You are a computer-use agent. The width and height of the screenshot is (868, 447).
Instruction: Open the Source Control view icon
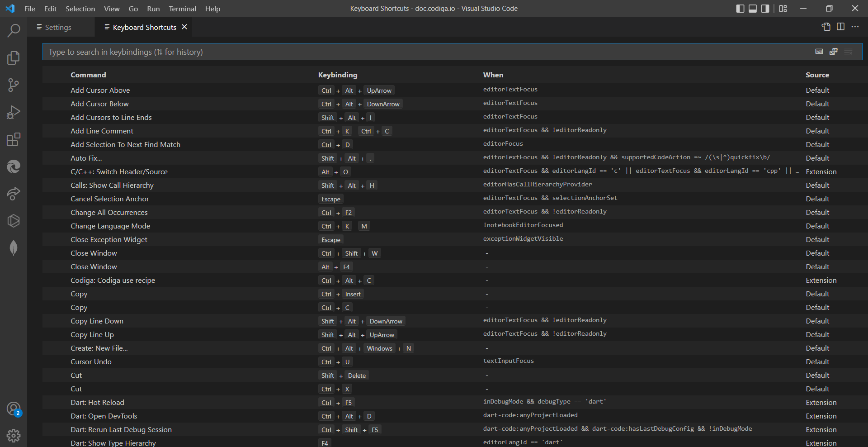(14, 85)
